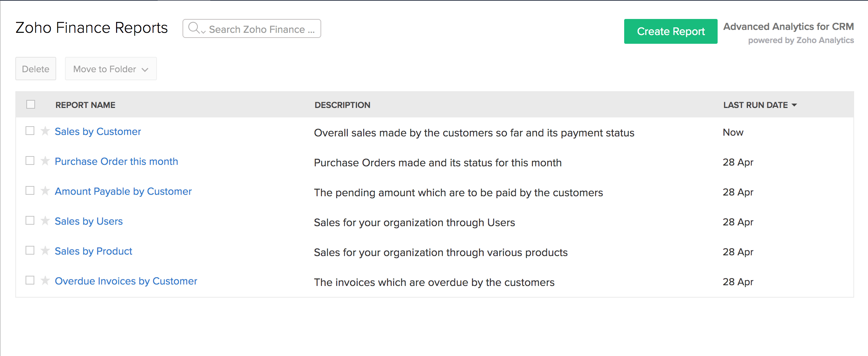Click the Description column header
This screenshot has width=868, height=356.
342,105
